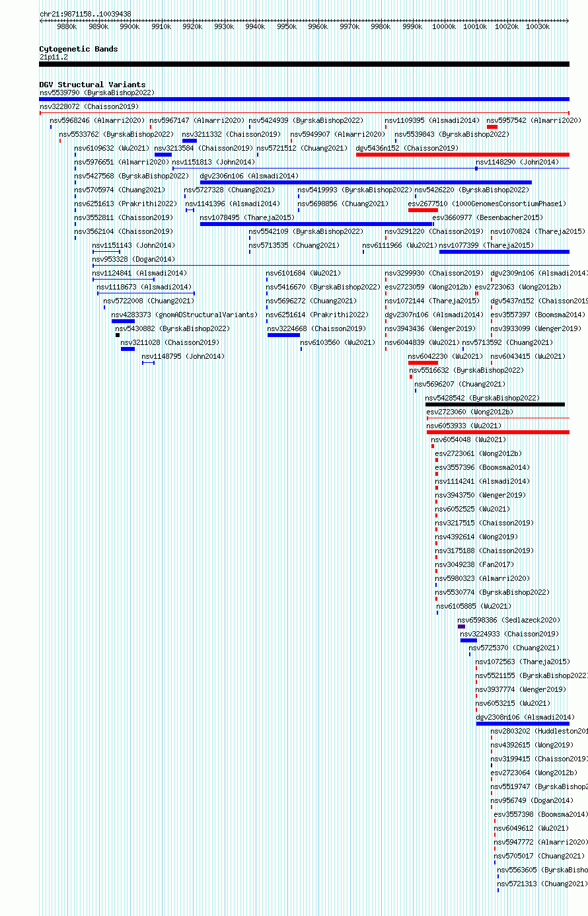The width and height of the screenshot is (588, 916).
Task: Select the nsv5721512 (Chuang2021) label
Action: (x=302, y=148)
